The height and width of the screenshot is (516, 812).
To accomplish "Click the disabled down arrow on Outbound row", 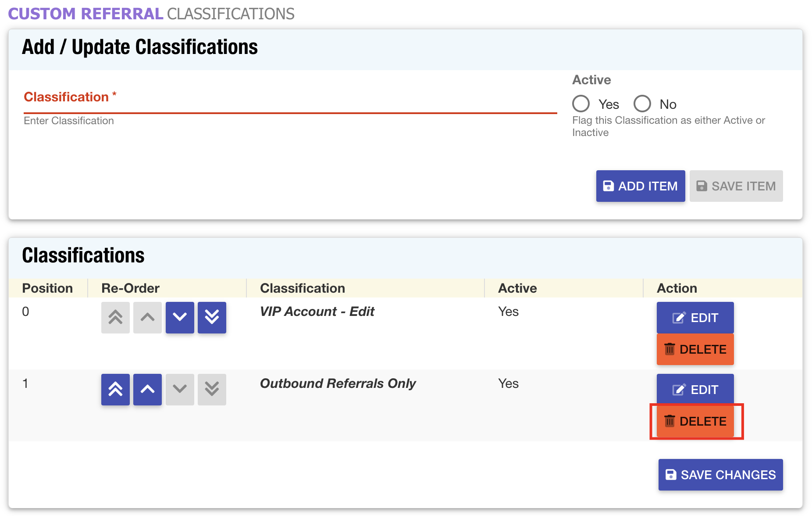I will click(180, 389).
